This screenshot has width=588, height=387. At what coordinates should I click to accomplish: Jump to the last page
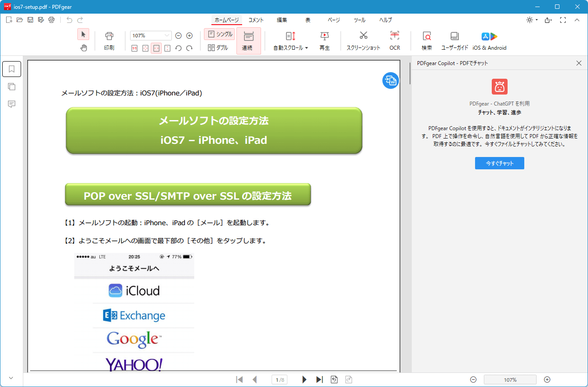coord(319,380)
